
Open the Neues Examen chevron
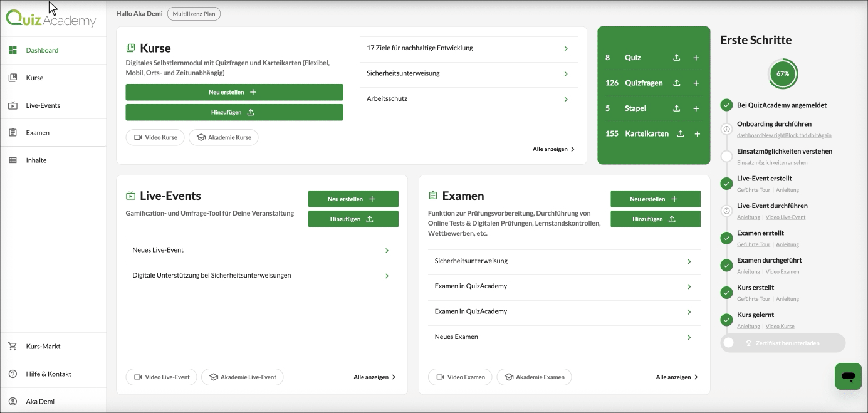(x=689, y=337)
